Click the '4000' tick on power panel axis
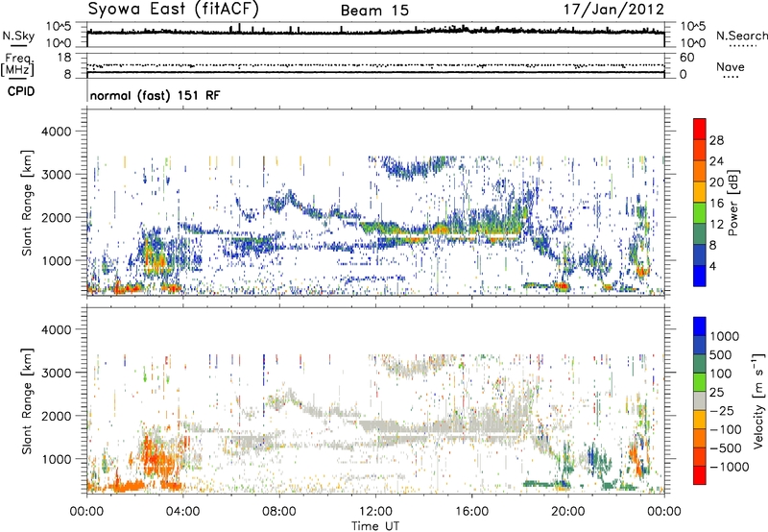 point(56,132)
